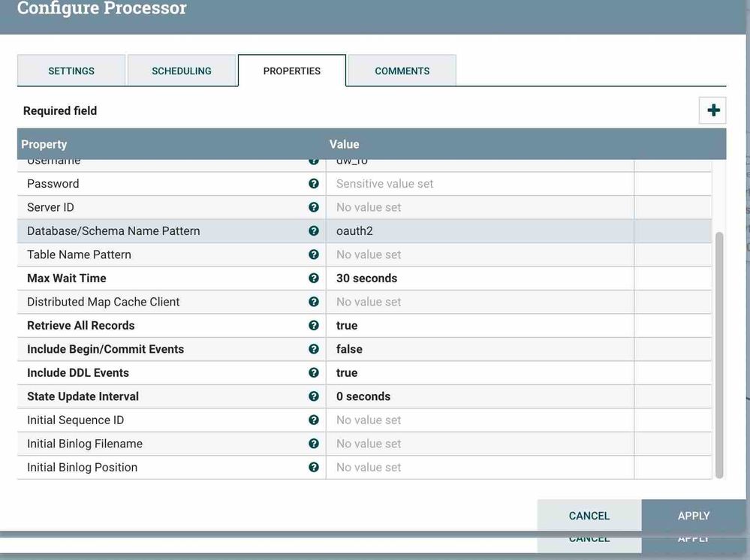
Task: Show help for Initial Binlog Filename
Action: pyautogui.click(x=314, y=444)
